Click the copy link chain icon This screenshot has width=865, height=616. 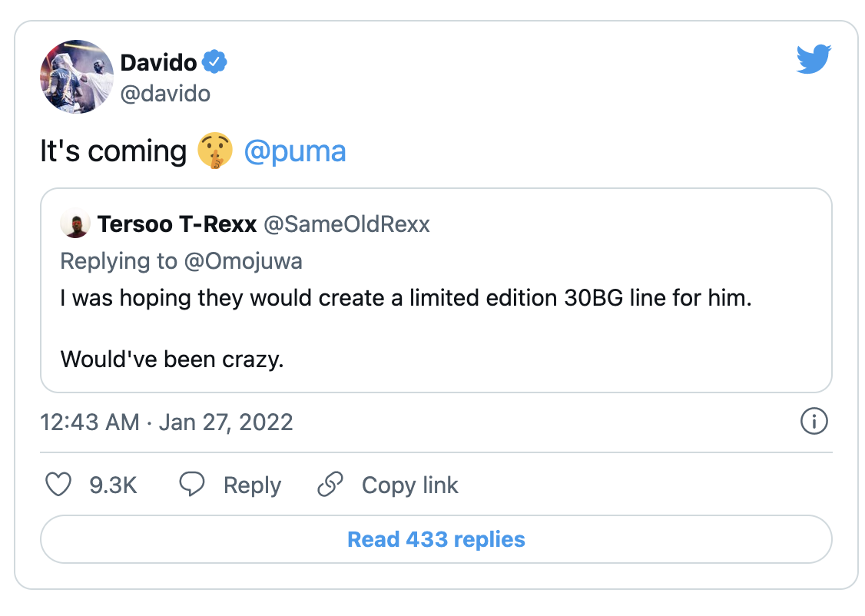pyautogui.click(x=330, y=485)
